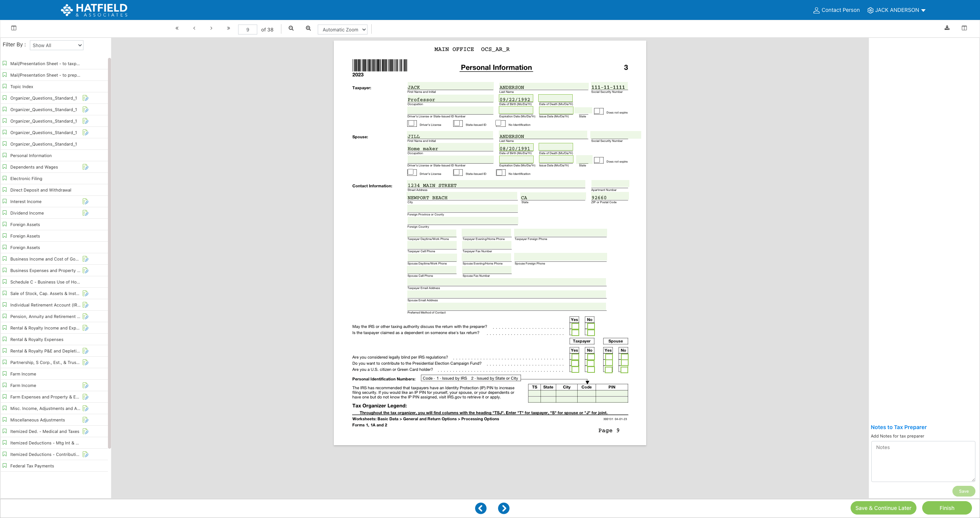Jump to the last page using double-arrow

click(x=229, y=28)
